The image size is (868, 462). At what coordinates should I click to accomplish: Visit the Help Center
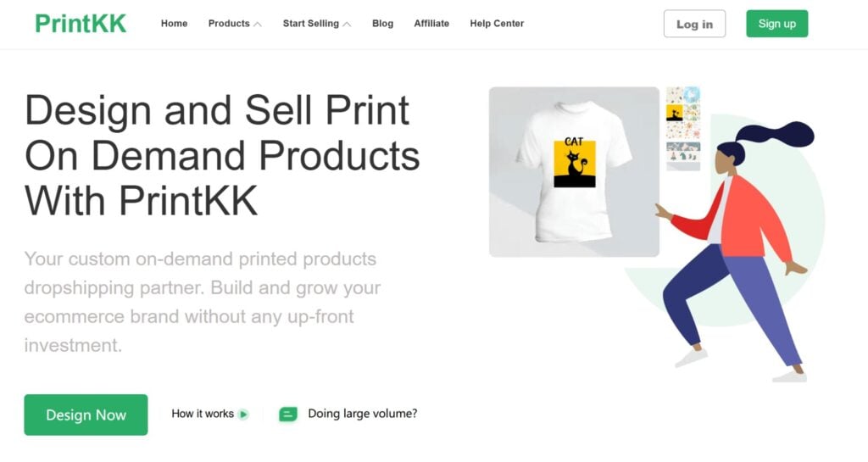(x=497, y=24)
